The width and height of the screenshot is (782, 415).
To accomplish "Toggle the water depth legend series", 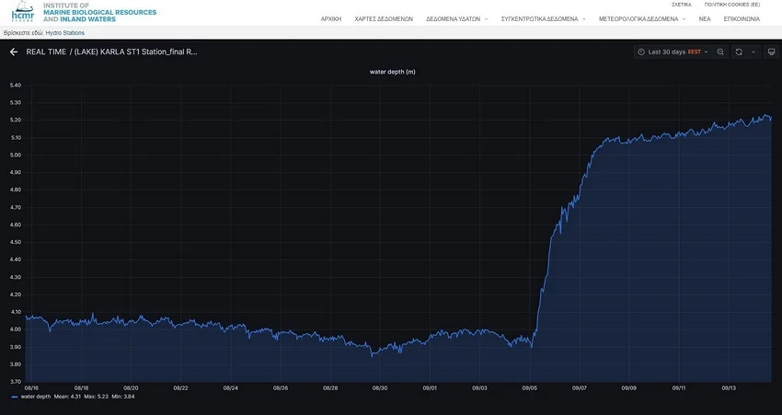I will coord(36,397).
